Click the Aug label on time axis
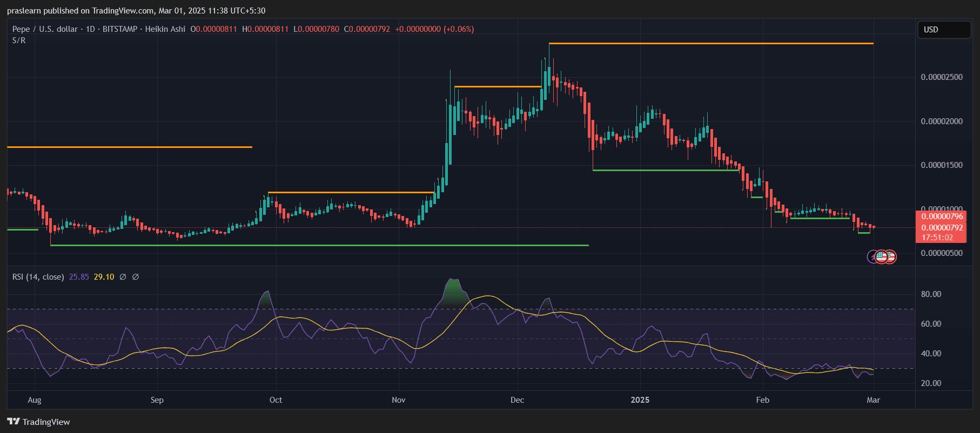 [35, 400]
